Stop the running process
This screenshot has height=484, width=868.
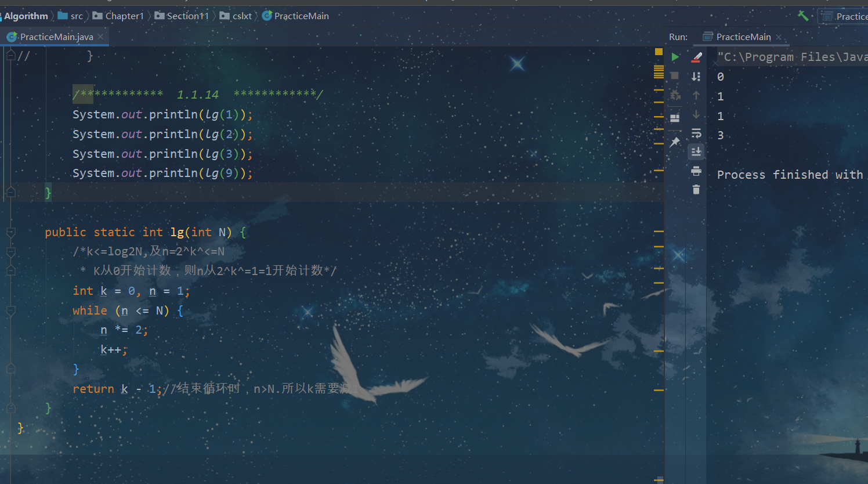[675, 75]
